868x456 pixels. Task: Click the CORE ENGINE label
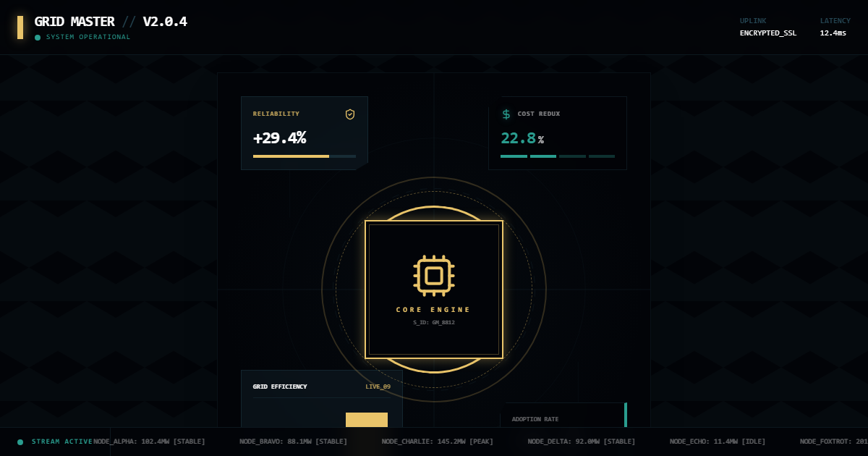[x=434, y=310]
